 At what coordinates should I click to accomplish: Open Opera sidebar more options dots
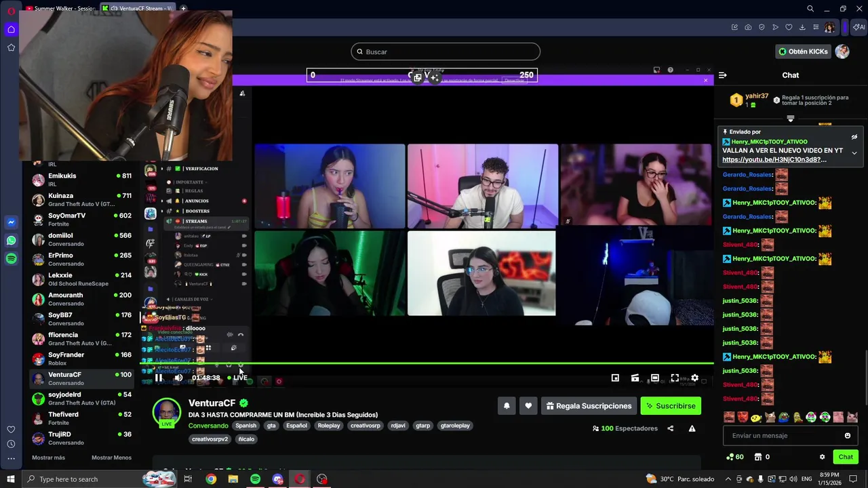pos(11,459)
